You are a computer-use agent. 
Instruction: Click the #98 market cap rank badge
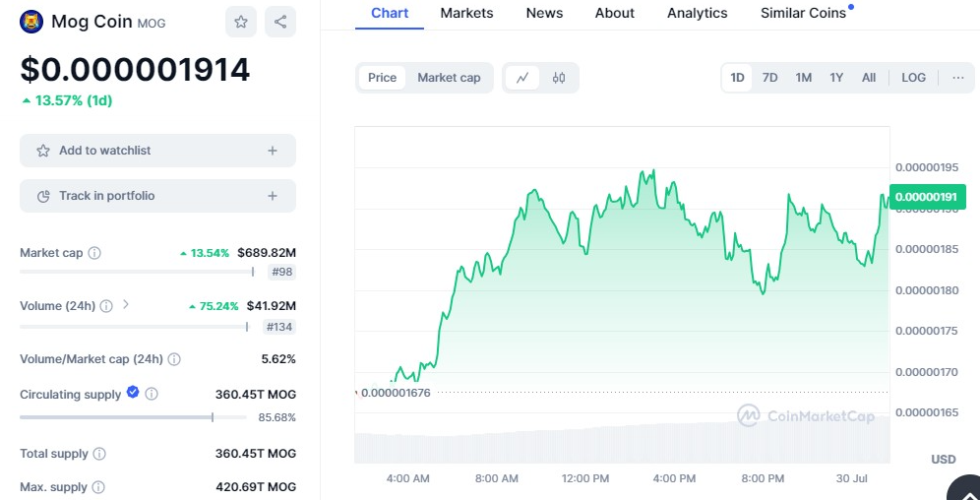[x=281, y=273]
